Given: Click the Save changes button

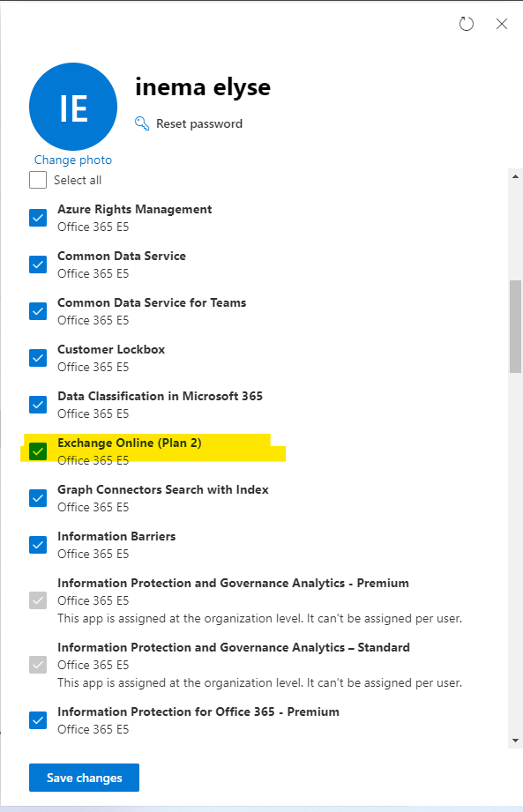Looking at the screenshot, I should pos(84,778).
